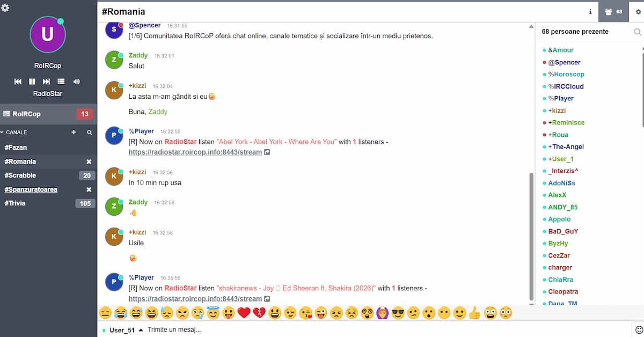
Task: Insert the tears of joy emoji
Action: (x=121, y=313)
